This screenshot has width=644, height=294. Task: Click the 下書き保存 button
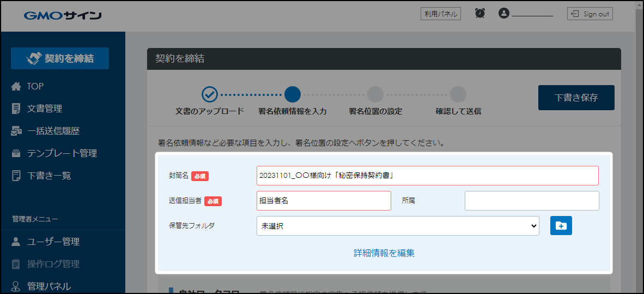click(x=576, y=98)
